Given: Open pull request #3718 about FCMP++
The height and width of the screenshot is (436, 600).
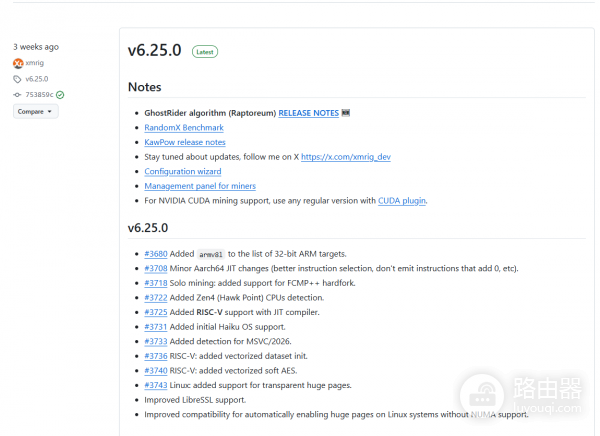Looking at the screenshot, I should [155, 283].
